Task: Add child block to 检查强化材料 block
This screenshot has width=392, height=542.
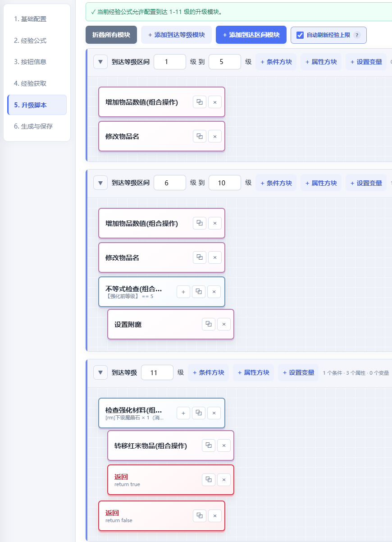Action: point(183,413)
